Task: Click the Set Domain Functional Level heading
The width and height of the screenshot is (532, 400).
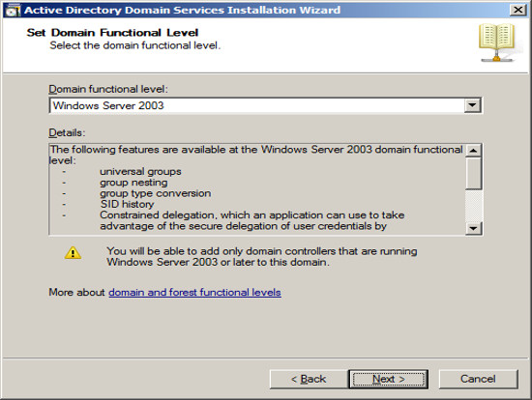Action: (x=112, y=33)
